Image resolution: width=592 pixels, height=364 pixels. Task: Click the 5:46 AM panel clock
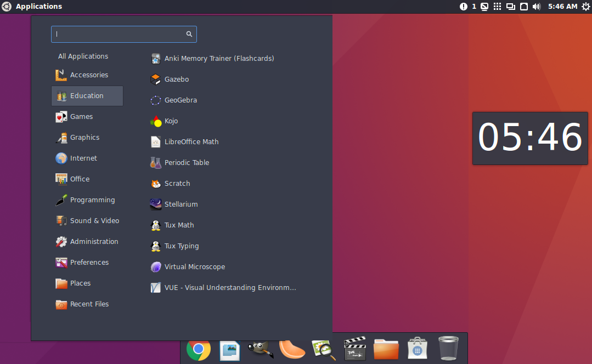click(x=562, y=7)
